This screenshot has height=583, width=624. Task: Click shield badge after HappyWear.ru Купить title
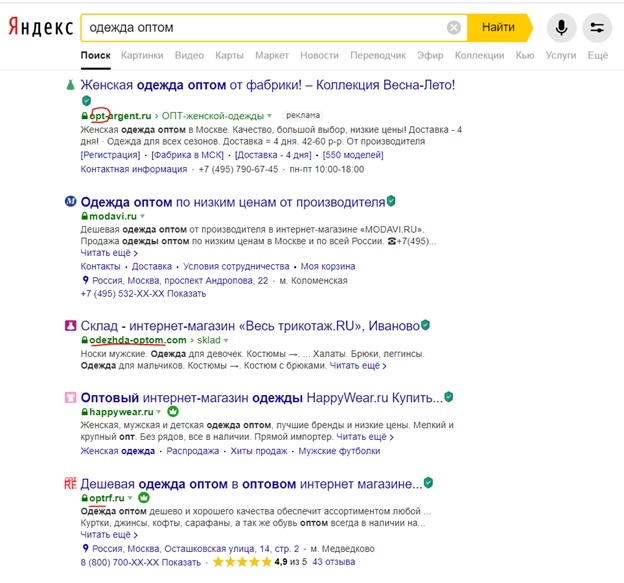click(448, 397)
